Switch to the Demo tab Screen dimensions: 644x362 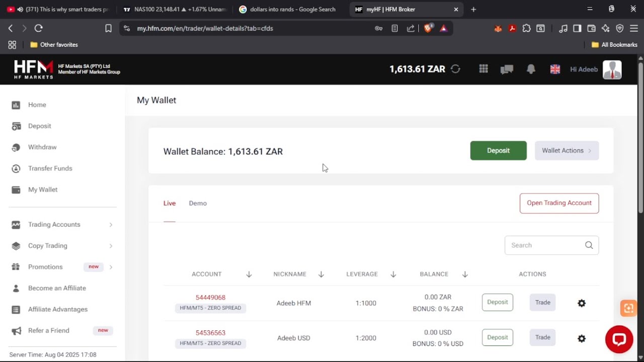[x=198, y=203]
